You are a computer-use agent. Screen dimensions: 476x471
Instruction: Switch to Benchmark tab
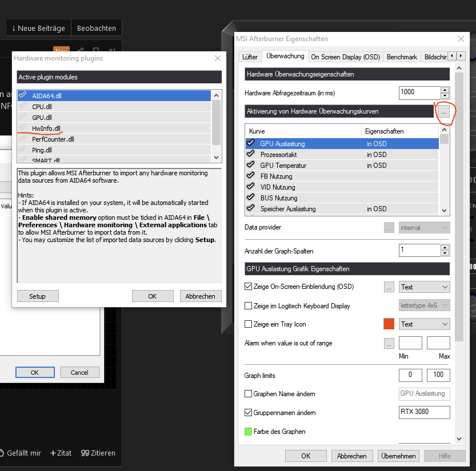tap(402, 57)
